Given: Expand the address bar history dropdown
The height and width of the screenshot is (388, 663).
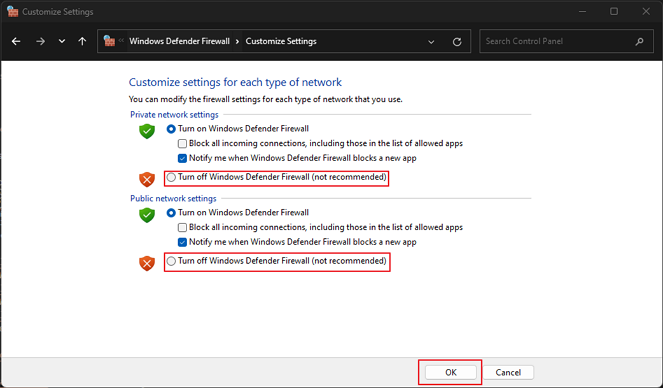Looking at the screenshot, I should [431, 42].
